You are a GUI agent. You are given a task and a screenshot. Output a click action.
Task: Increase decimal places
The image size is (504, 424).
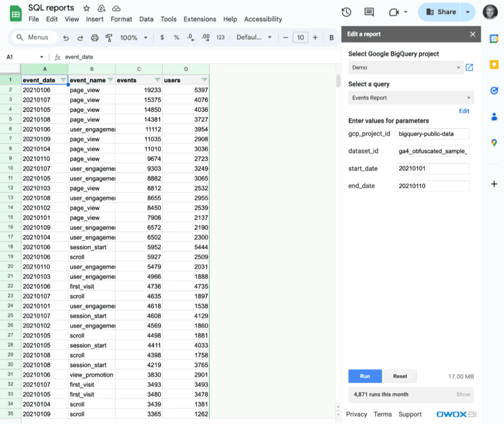point(206,38)
